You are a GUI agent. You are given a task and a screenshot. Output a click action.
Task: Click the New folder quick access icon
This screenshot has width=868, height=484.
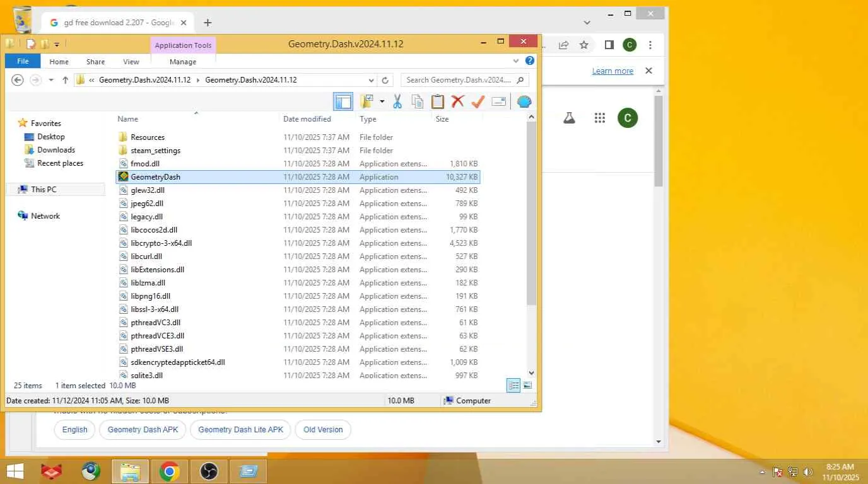(x=44, y=44)
